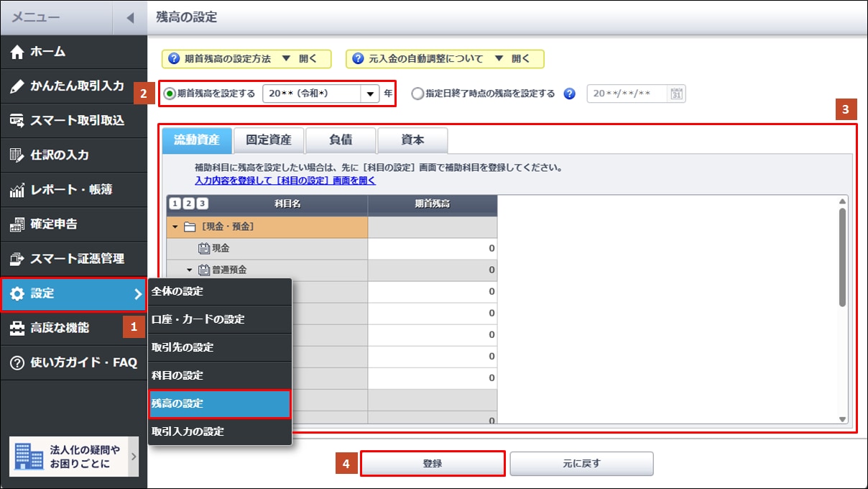Click the calendar icon beside date field
This screenshot has width=868, height=489.
(676, 93)
